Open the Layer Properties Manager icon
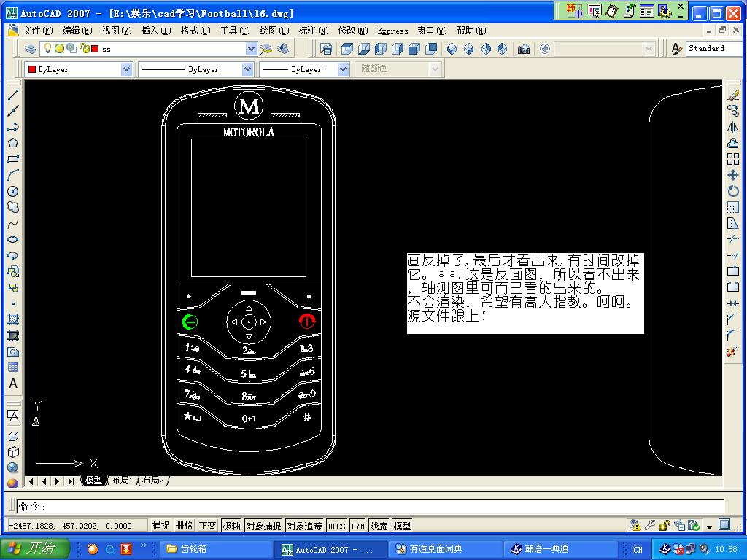The height and width of the screenshot is (560, 747). pyautogui.click(x=31, y=49)
